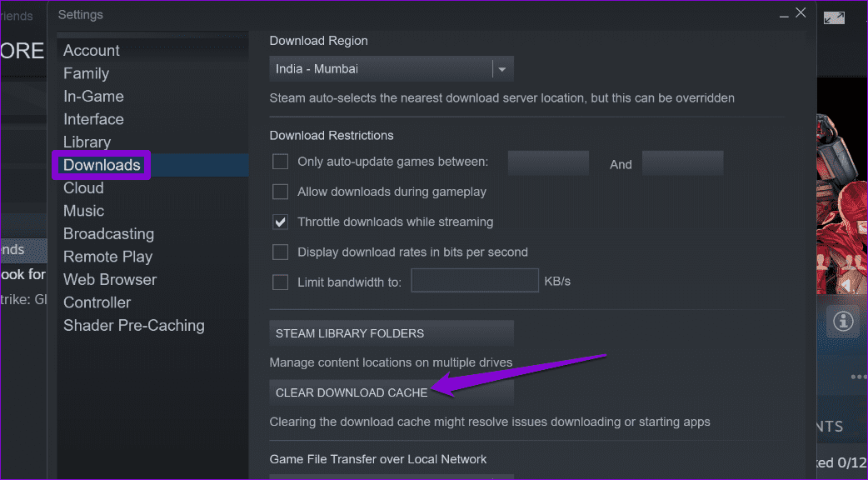Close the Settings dialog
Viewport: 868px width, 480px height.
[x=801, y=12]
